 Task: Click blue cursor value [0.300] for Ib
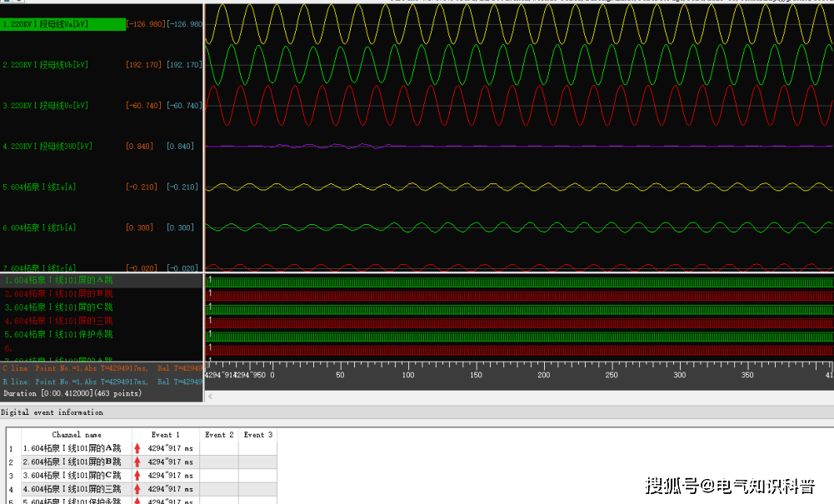(180, 227)
